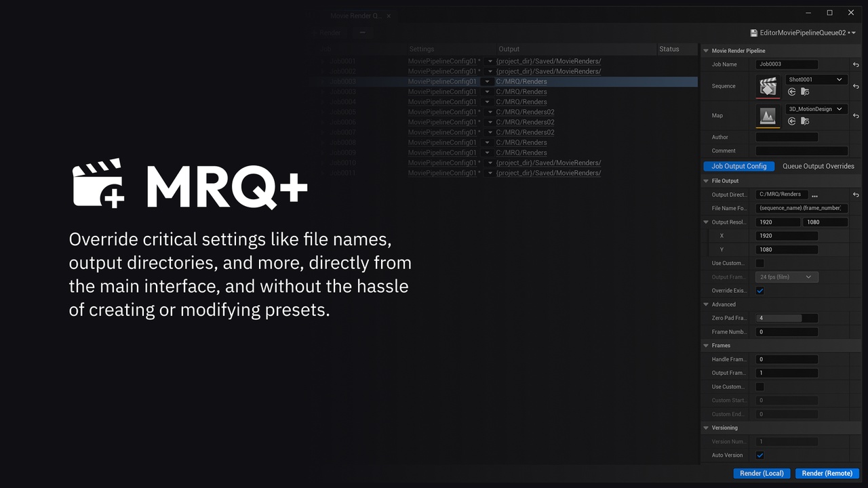Click the minus button to remove job
868x488 pixels.
coord(362,32)
